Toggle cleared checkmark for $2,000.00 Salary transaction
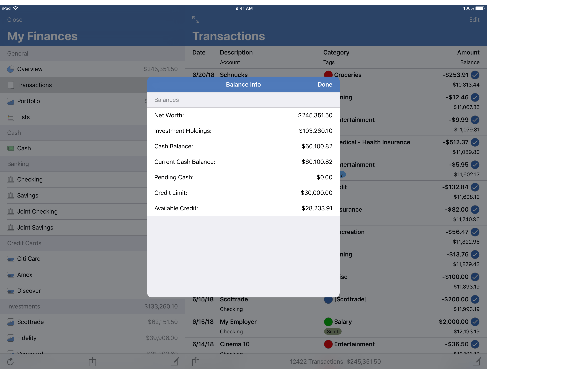 [475, 322]
